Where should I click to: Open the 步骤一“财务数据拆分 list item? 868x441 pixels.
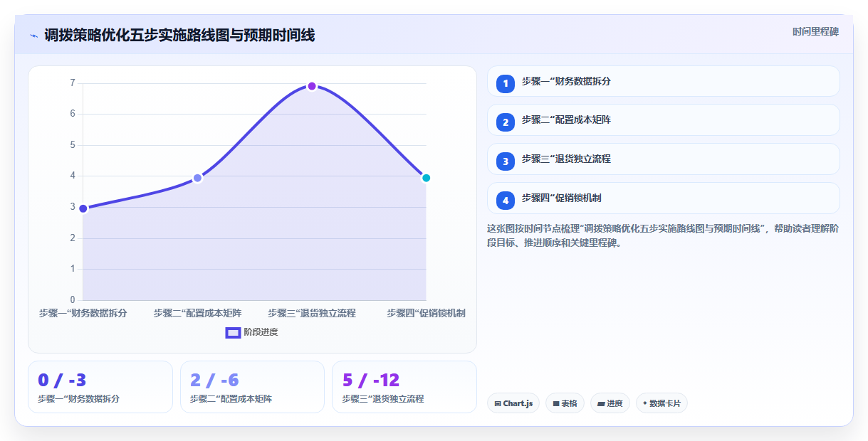(664, 81)
